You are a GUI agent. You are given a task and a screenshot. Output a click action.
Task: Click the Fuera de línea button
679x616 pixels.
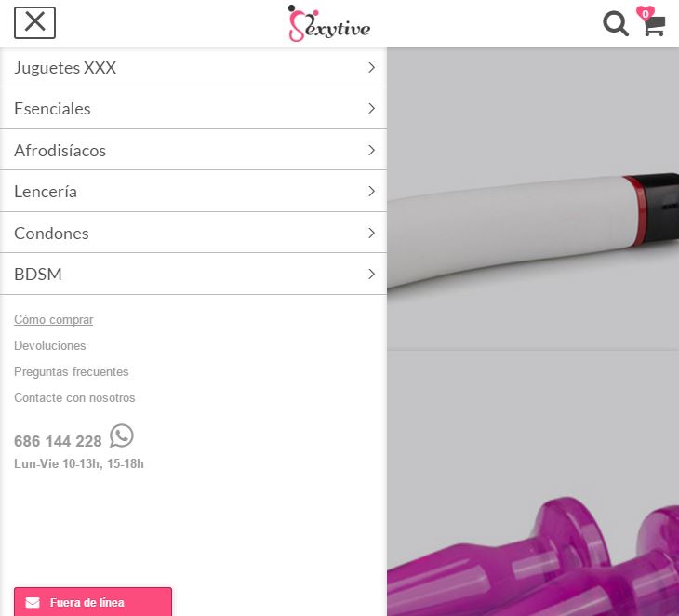(x=93, y=602)
